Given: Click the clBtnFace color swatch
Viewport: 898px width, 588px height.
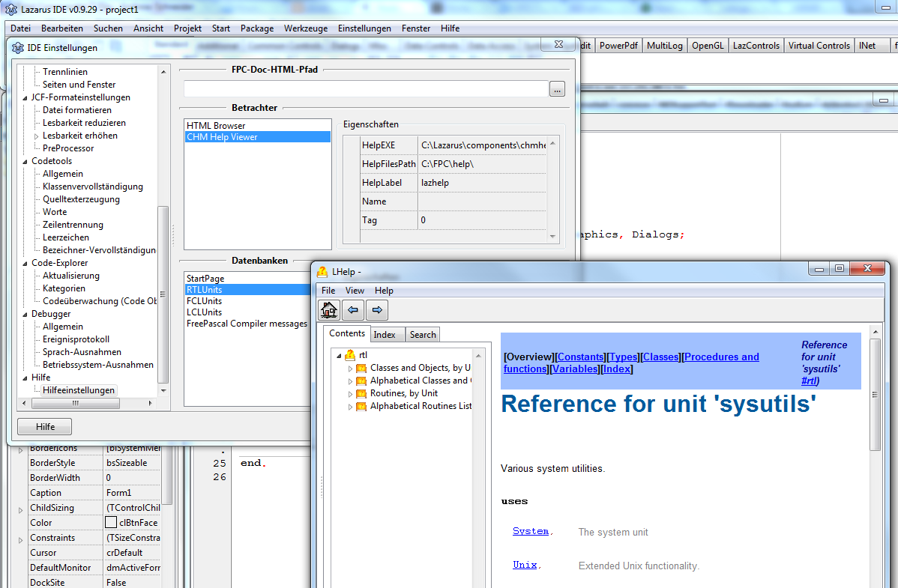Looking at the screenshot, I should click(111, 523).
